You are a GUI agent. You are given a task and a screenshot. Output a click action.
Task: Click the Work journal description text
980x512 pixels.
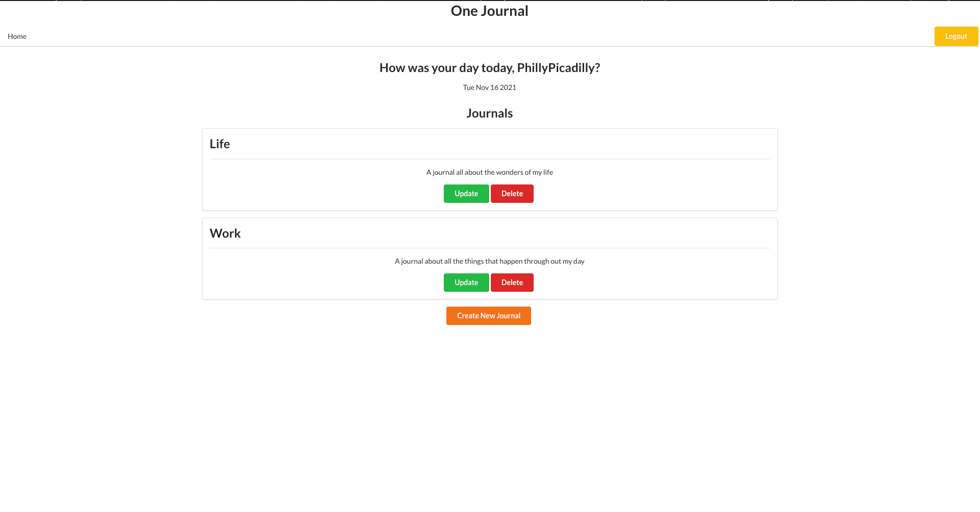(489, 261)
